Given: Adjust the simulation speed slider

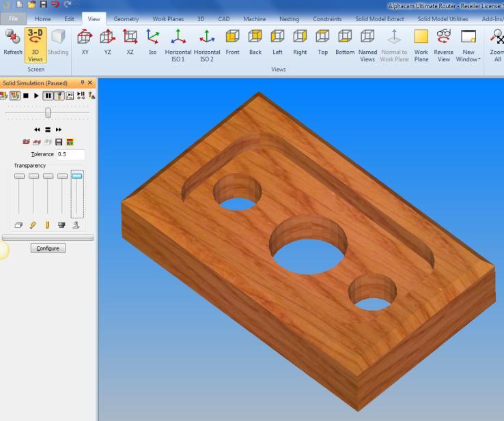Looking at the screenshot, I should [48, 113].
